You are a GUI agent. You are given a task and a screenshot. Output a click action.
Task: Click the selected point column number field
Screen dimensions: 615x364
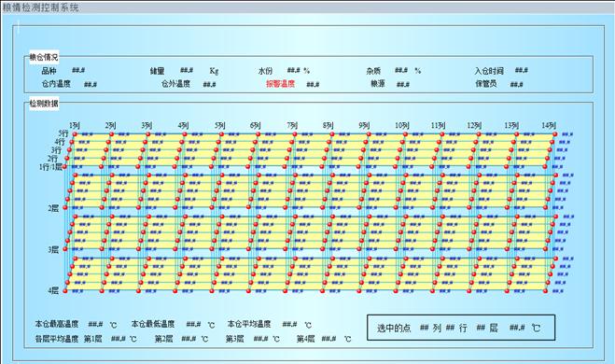point(425,328)
